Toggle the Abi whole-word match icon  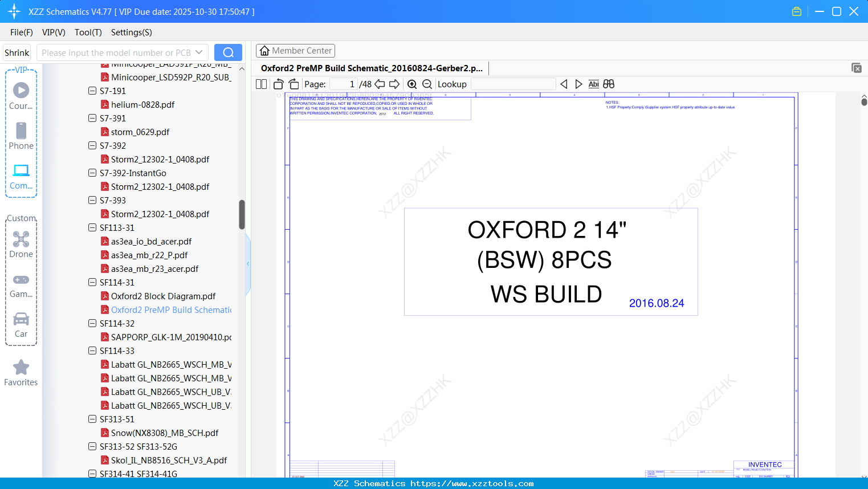(x=594, y=84)
